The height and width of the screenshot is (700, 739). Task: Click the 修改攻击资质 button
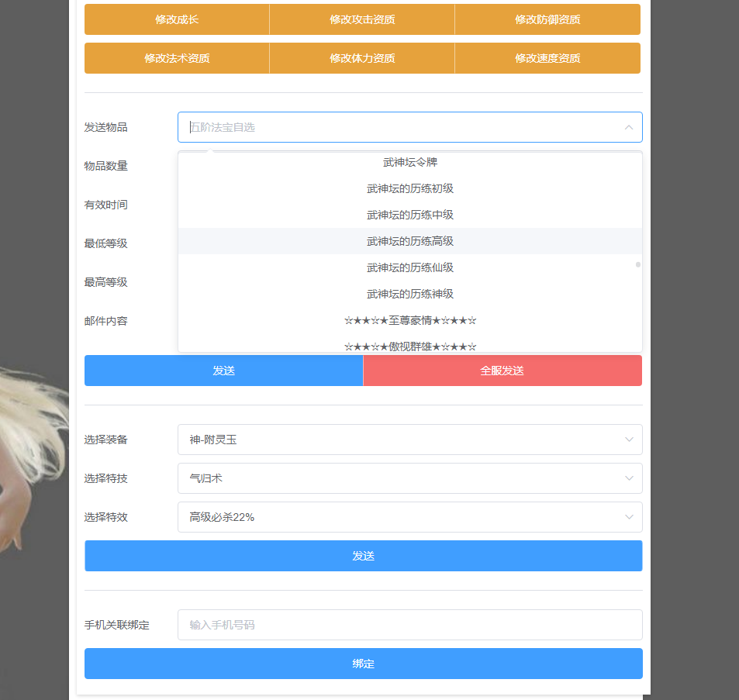pyautogui.click(x=362, y=19)
